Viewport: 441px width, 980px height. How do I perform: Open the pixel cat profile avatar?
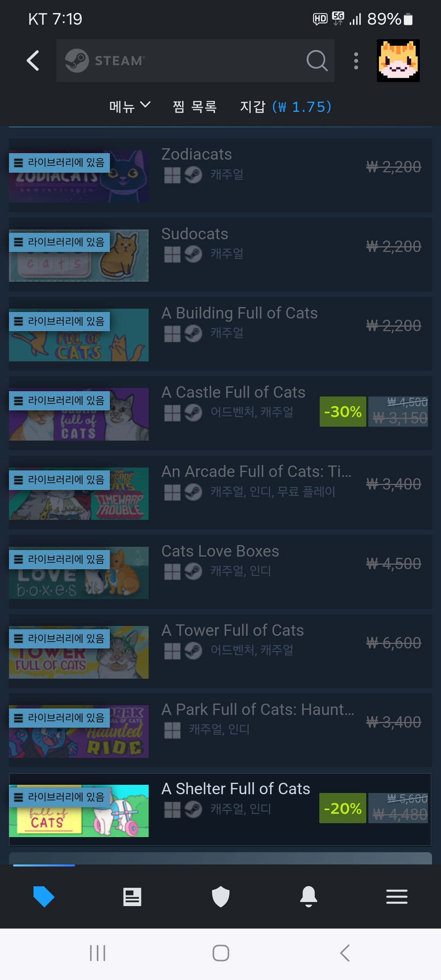pyautogui.click(x=398, y=61)
